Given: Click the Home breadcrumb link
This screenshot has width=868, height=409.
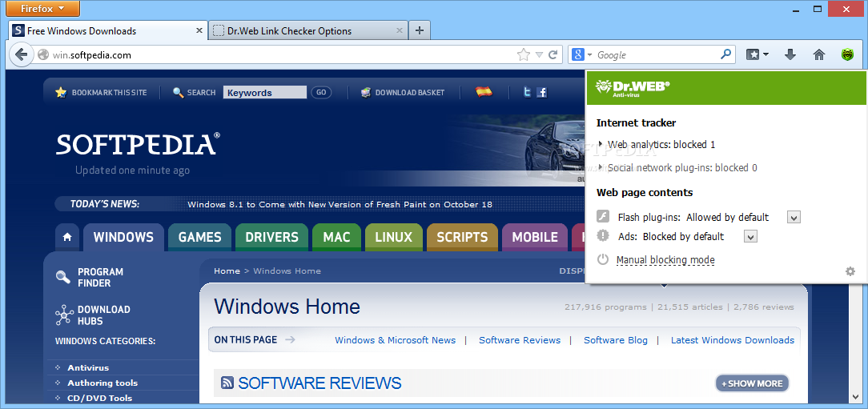Looking at the screenshot, I should coord(227,271).
